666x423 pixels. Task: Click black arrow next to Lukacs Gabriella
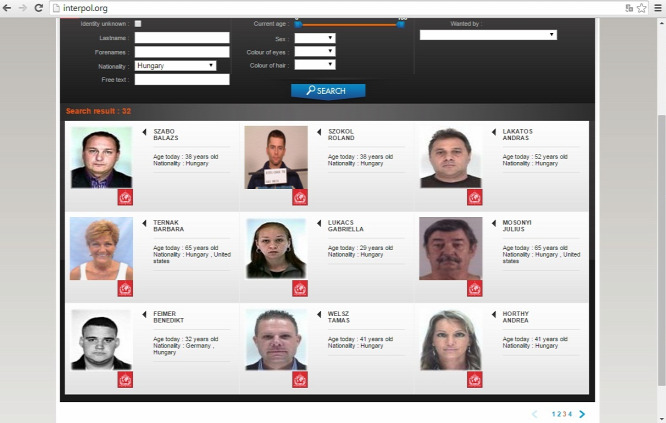point(319,223)
